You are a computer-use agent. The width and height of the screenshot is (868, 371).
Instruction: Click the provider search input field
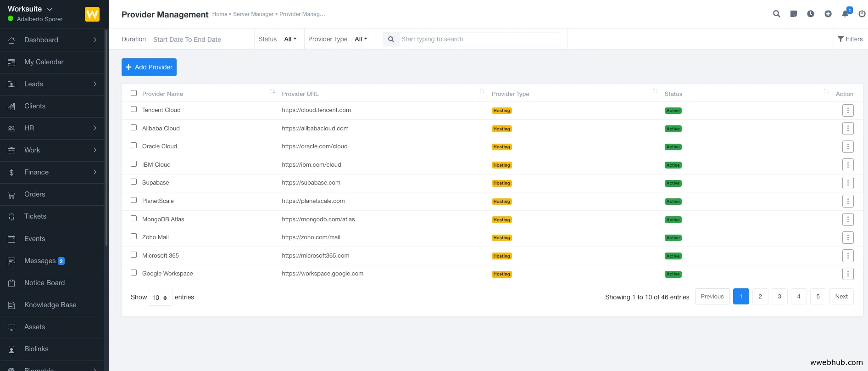[x=479, y=39]
